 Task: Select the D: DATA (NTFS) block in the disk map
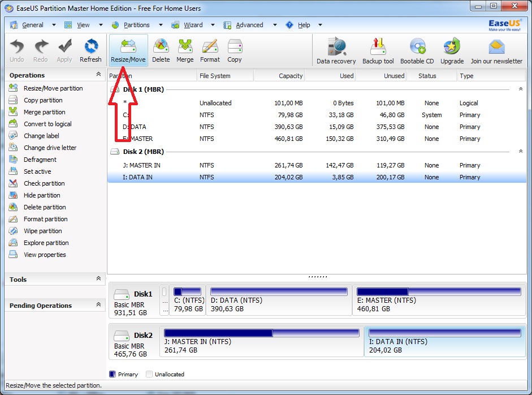(279, 300)
